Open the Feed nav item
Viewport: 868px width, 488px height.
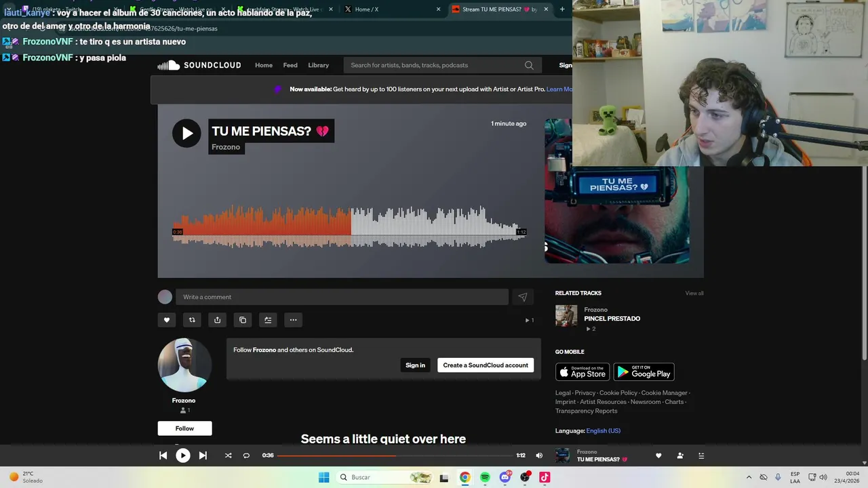[x=290, y=65]
